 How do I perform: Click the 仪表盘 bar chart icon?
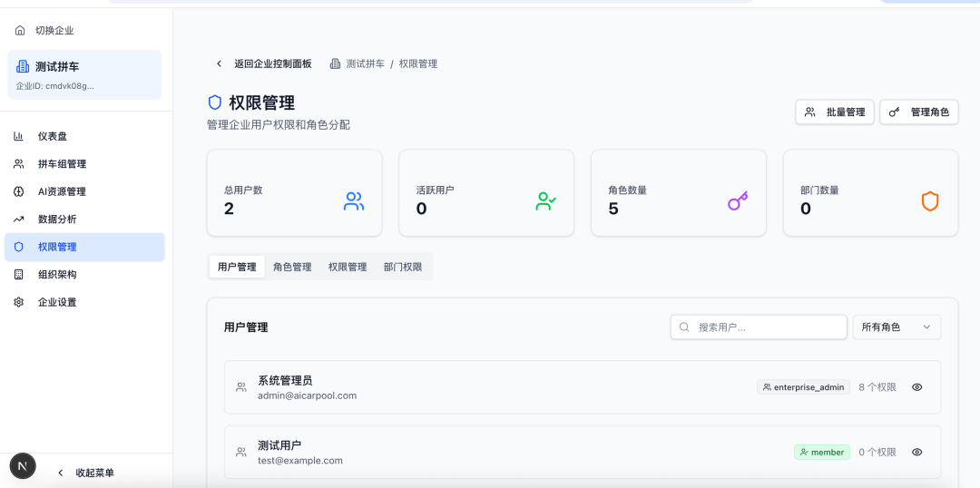(x=19, y=136)
